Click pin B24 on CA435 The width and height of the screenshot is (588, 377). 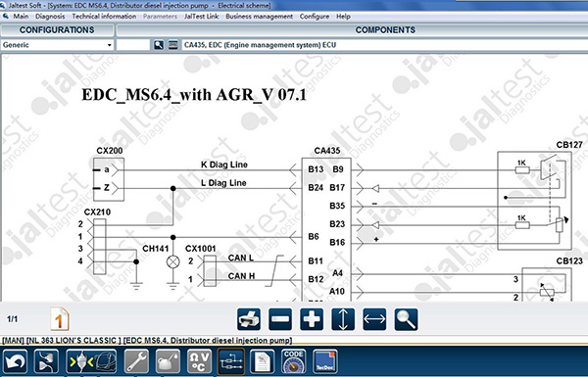tap(316, 187)
